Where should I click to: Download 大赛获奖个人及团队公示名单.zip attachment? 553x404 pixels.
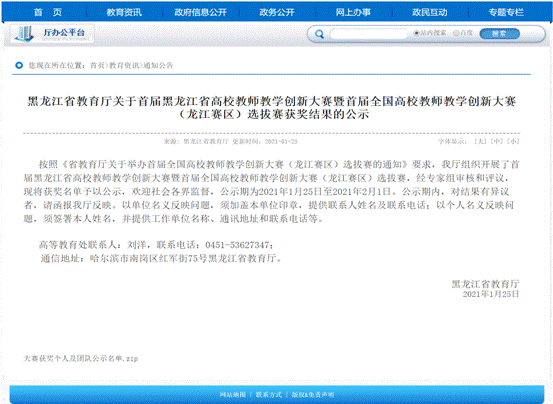click(x=81, y=359)
